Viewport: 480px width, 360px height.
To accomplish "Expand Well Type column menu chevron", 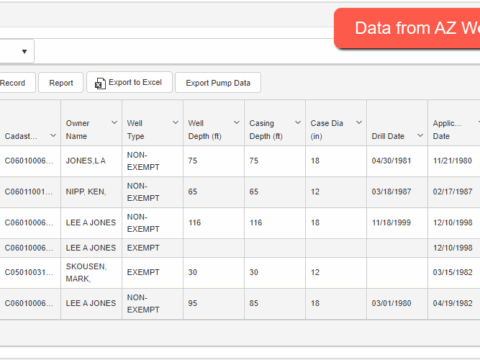I will pyautogui.click(x=176, y=123).
